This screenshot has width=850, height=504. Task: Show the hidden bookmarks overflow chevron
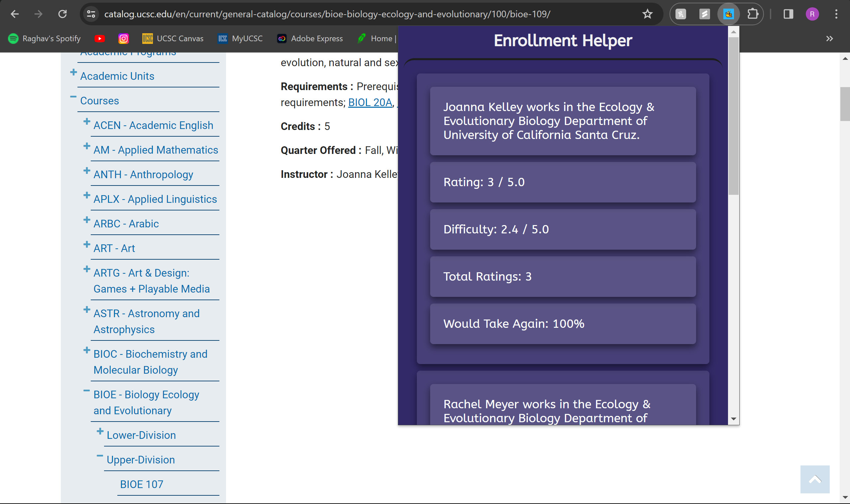click(x=829, y=38)
